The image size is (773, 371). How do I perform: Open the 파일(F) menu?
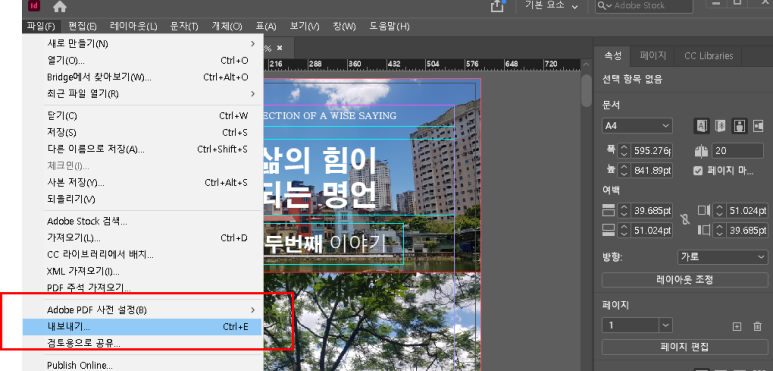click(x=41, y=26)
